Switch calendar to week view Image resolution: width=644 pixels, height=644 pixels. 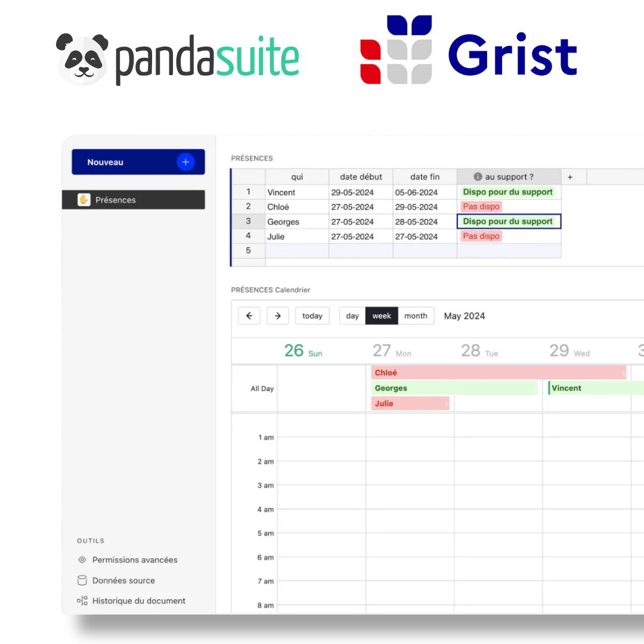tap(382, 316)
